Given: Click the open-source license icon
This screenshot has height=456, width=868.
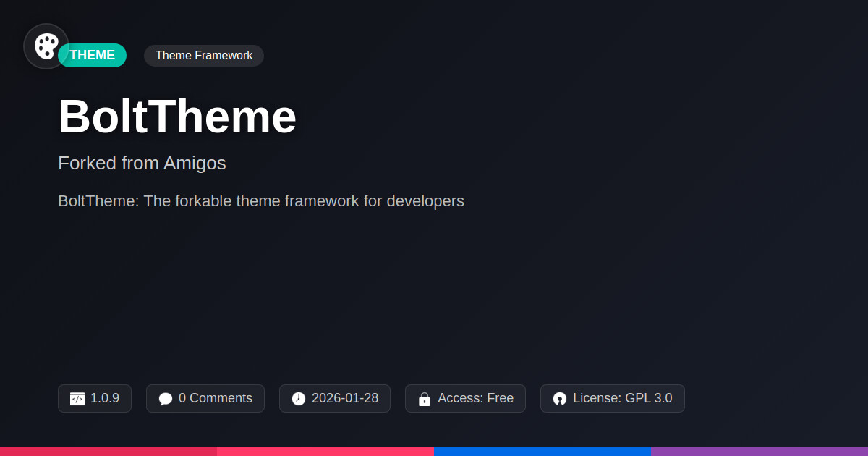Looking at the screenshot, I should pos(560,399).
